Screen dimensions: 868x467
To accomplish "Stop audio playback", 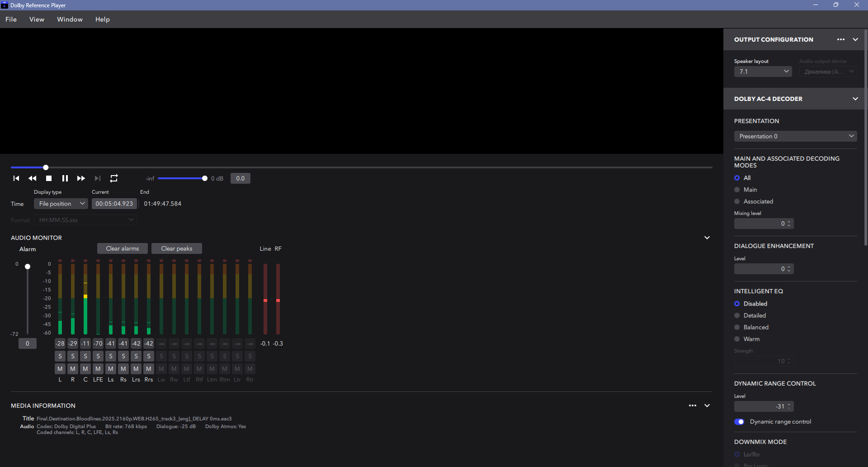I will [x=49, y=178].
